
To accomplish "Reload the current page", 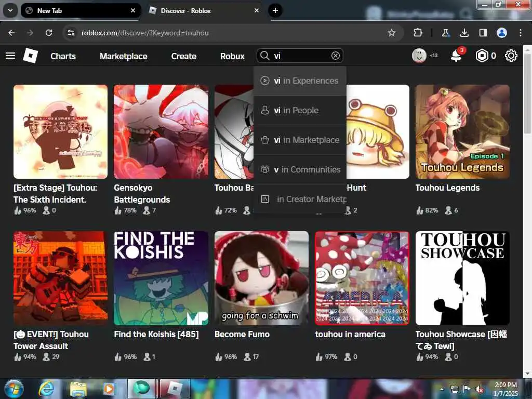I will [x=49, y=33].
